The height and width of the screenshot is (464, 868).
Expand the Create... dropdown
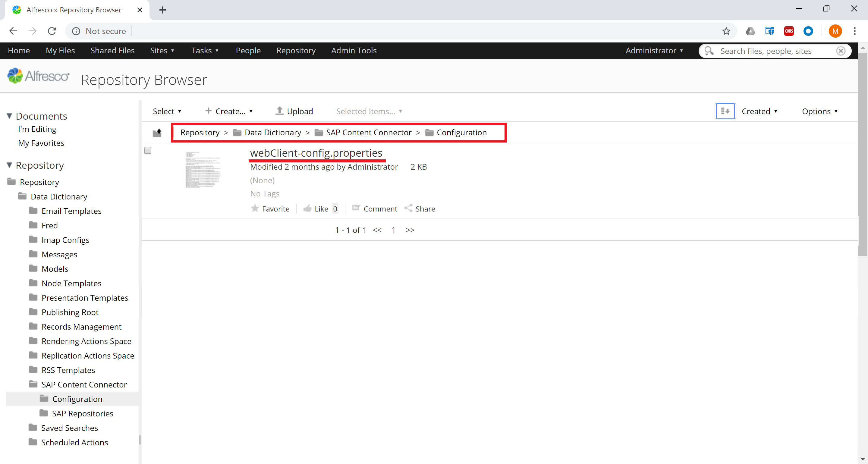tap(228, 111)
